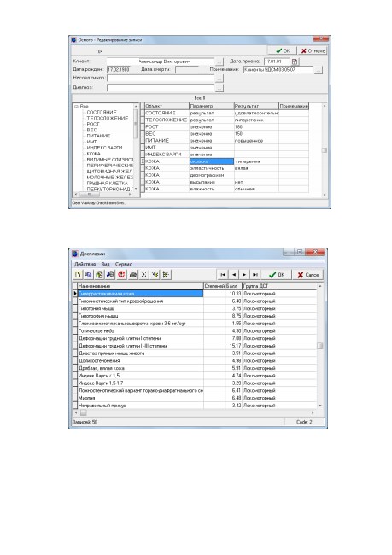The image size is (392, 555).
Task: Tick the row marker for Миопия row
Action: pos(74,398)
